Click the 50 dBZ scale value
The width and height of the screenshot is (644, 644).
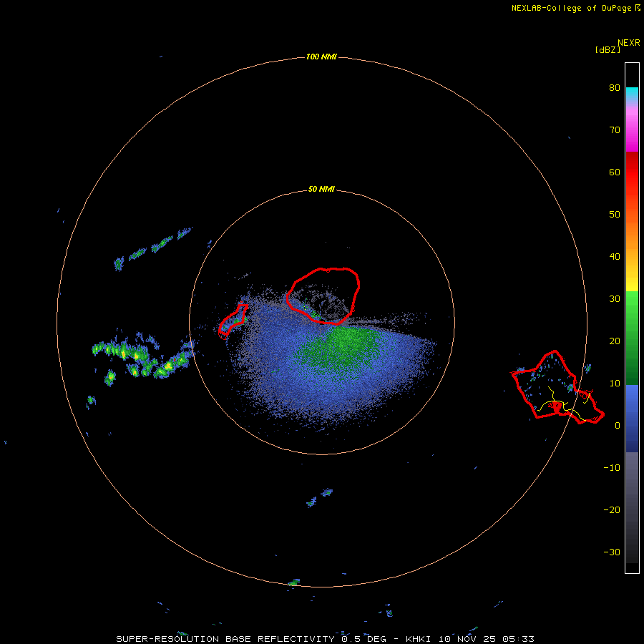[x=615, y=215]
